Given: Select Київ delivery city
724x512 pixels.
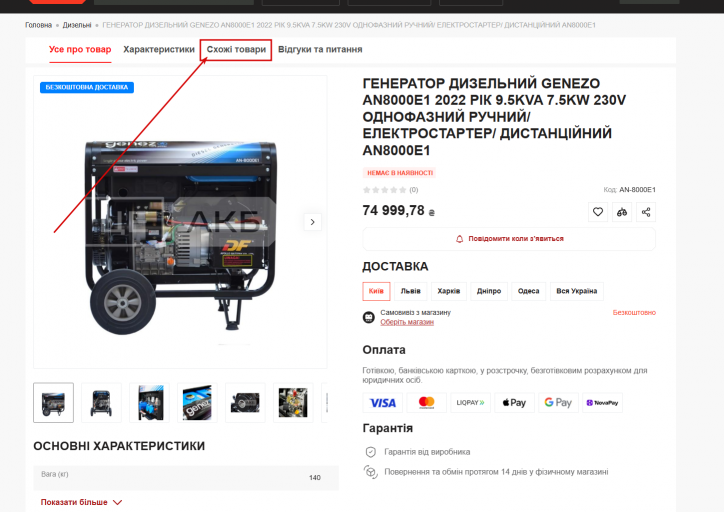Looking at the screenshot, I should 376,291.
